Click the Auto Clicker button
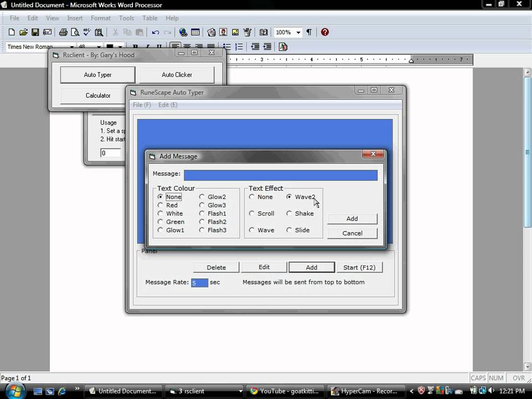The width and height of the screenshot is (532, 399). pos(177,75)
